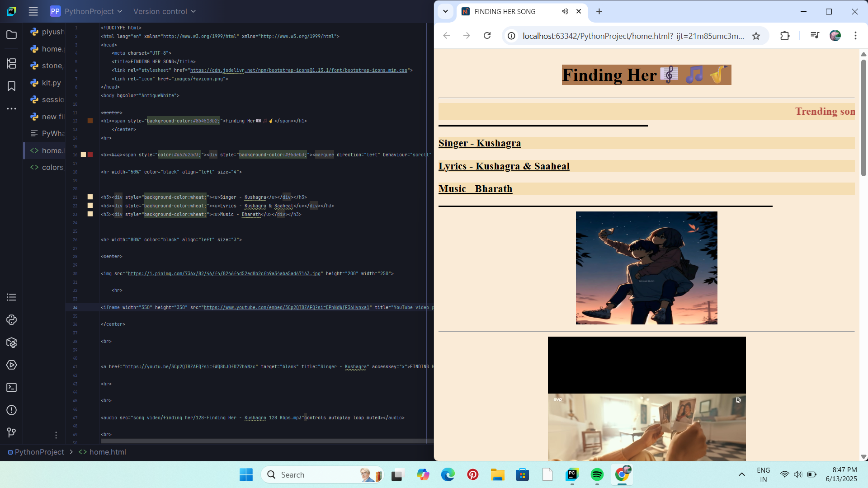Open the Services tool window icon
The image size is (868, 488).
[x=11, y=365]
